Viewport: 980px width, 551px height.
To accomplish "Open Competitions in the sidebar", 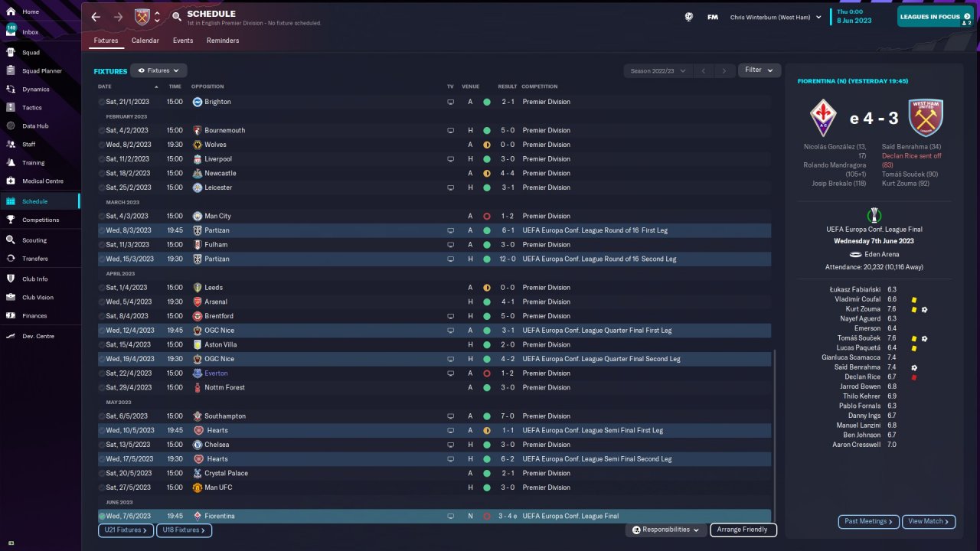I will click(x=40, y=220).
